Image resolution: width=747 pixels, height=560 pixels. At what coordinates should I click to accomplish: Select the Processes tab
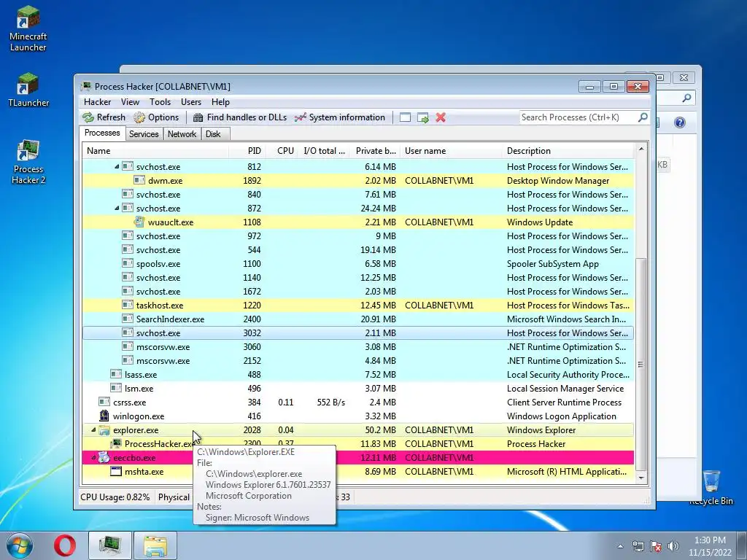pyautogui.click(x=102, y=133)
